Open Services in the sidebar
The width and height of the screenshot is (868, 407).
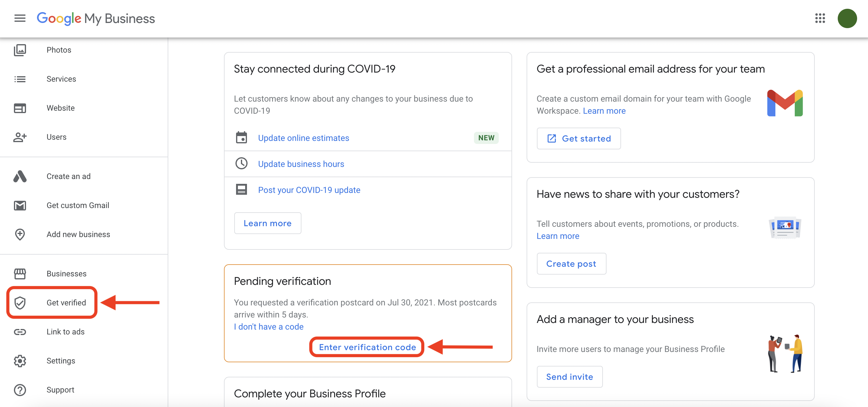pyautogui.click(x=61, y=79)
